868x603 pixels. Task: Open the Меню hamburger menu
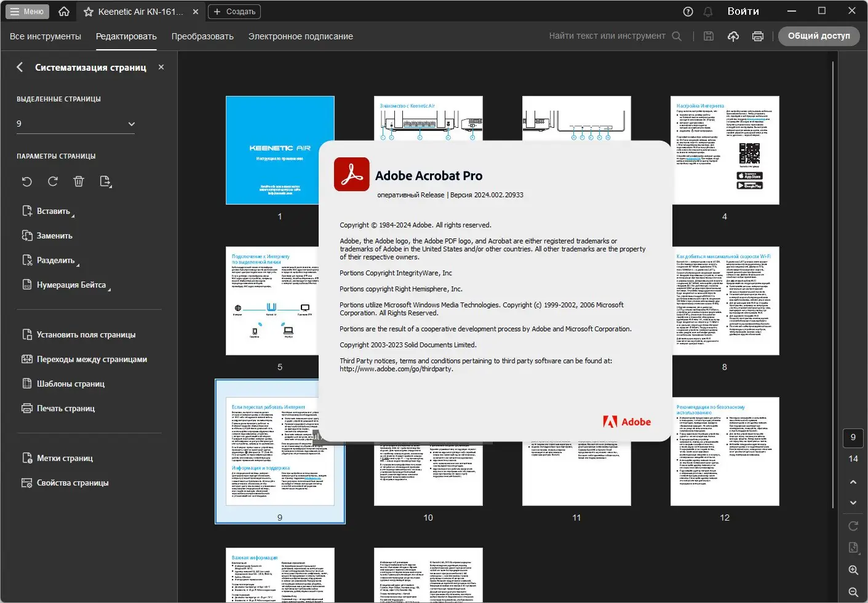tap(27, 12)
